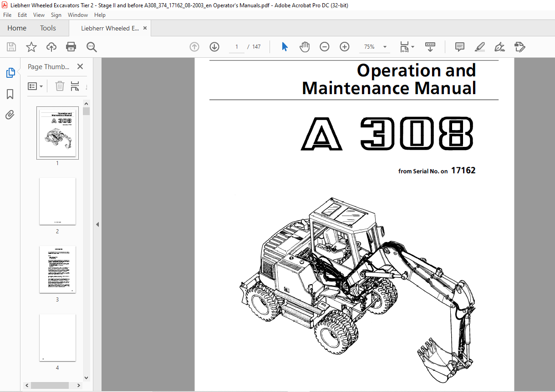The image size is (555, 392).
Task: Click the A 308 model title
Action: tap(387, 134)
